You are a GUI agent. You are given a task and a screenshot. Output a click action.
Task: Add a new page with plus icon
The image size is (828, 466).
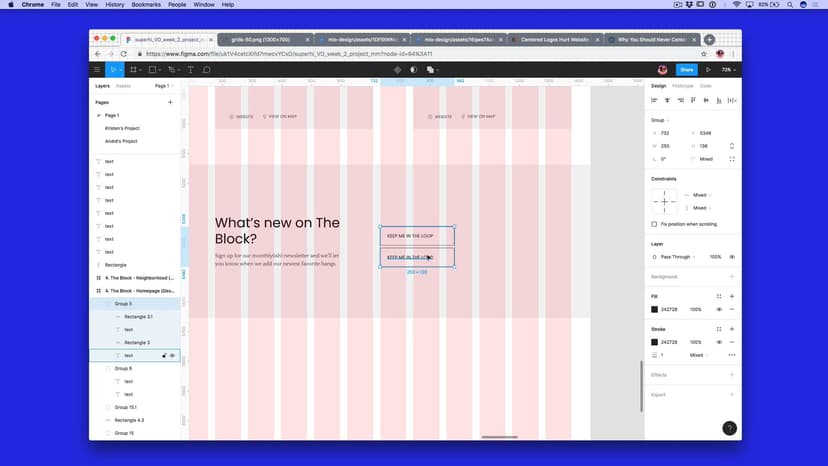coord(170,102)
